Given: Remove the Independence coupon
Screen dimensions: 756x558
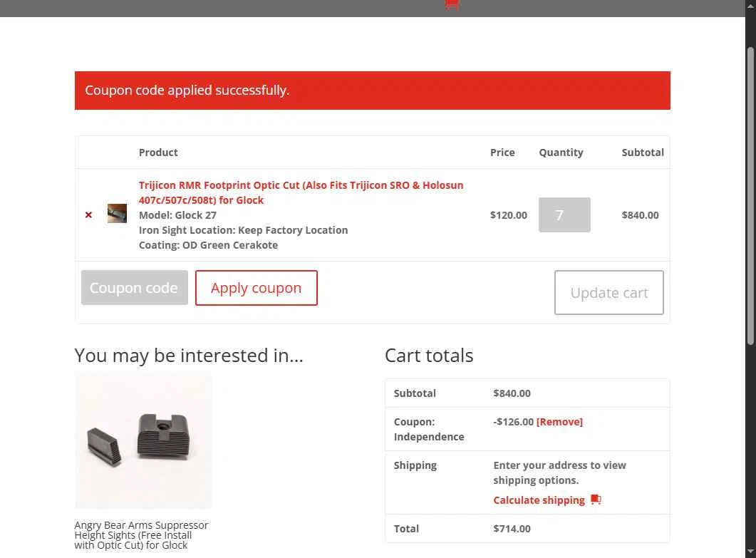Looking at the screenshot, I should tap(559, 422).
